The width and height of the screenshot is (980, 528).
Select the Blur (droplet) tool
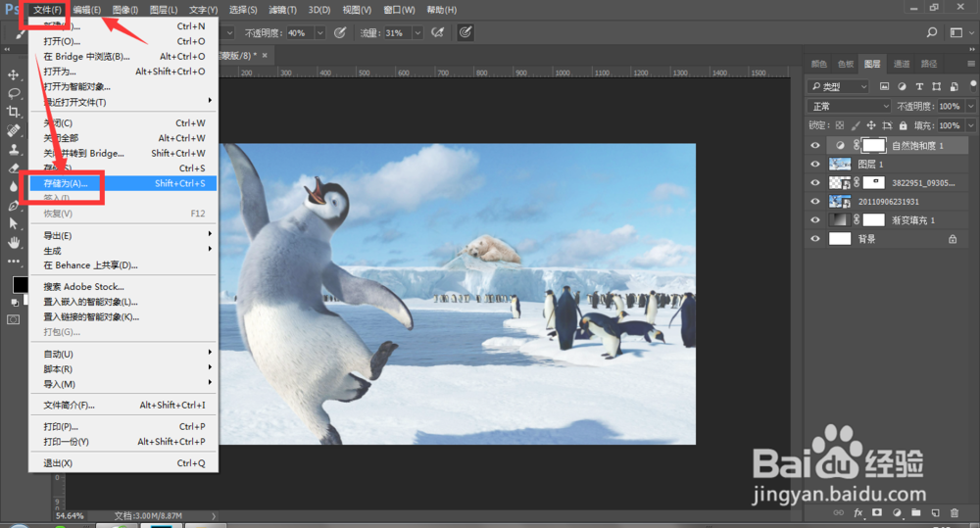pos(13,186)
